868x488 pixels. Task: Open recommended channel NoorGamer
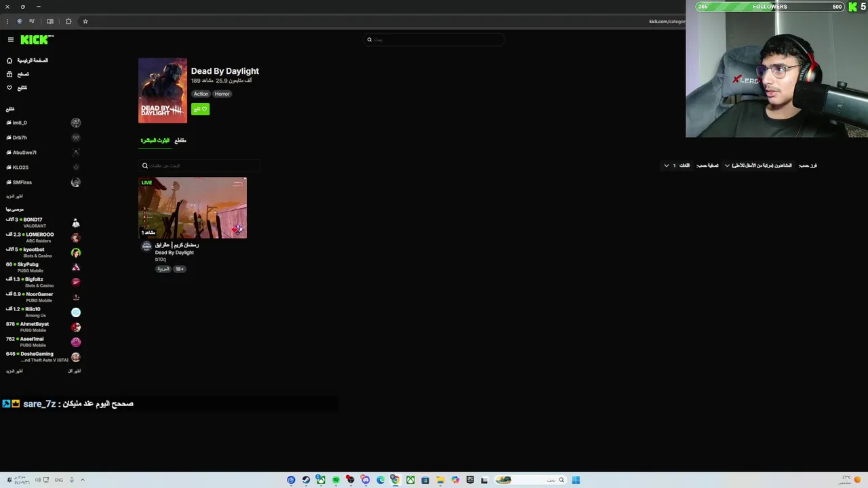43,297
